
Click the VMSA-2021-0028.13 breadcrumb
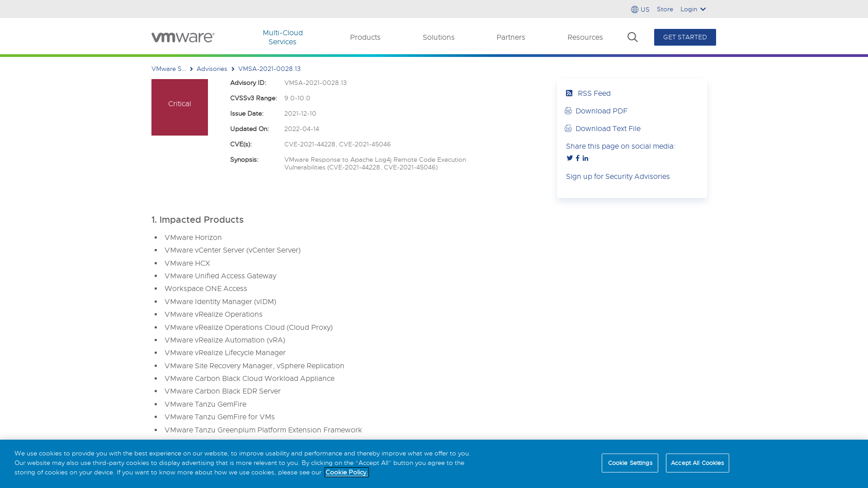(269, 69)
